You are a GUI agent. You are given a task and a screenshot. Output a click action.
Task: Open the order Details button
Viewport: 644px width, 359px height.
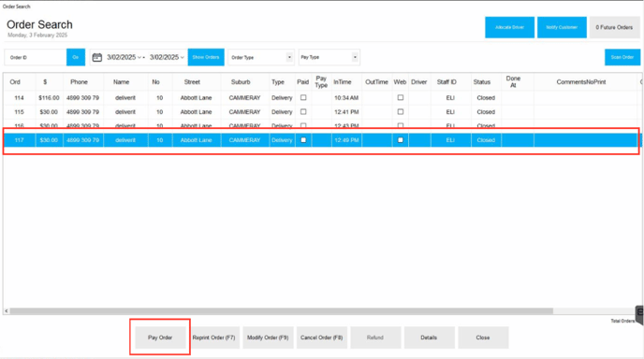coord(429,337)
